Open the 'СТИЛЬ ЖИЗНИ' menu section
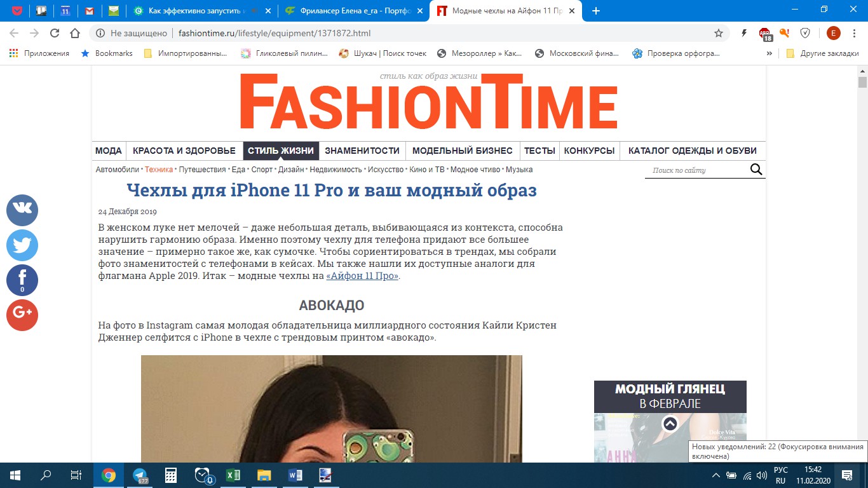This screenshot has width=868, height=488. 281,151
